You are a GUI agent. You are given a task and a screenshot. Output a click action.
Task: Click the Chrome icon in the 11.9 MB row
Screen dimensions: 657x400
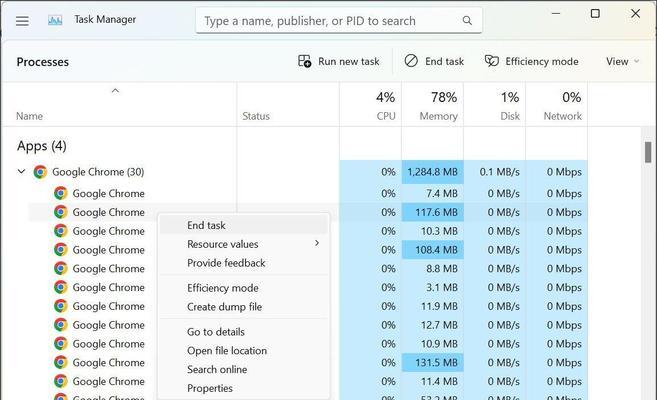[61, 306]
